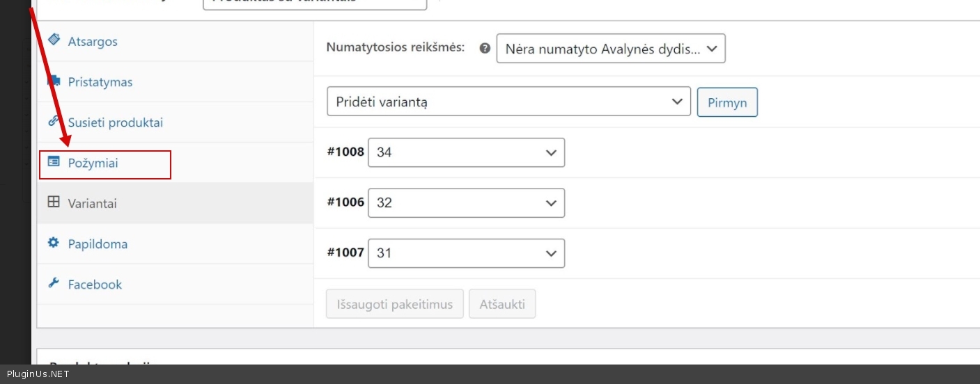Viewport: 980px width, 384px height.
Task: Click the Facebook wrench icon
Action: click(54, 283)
